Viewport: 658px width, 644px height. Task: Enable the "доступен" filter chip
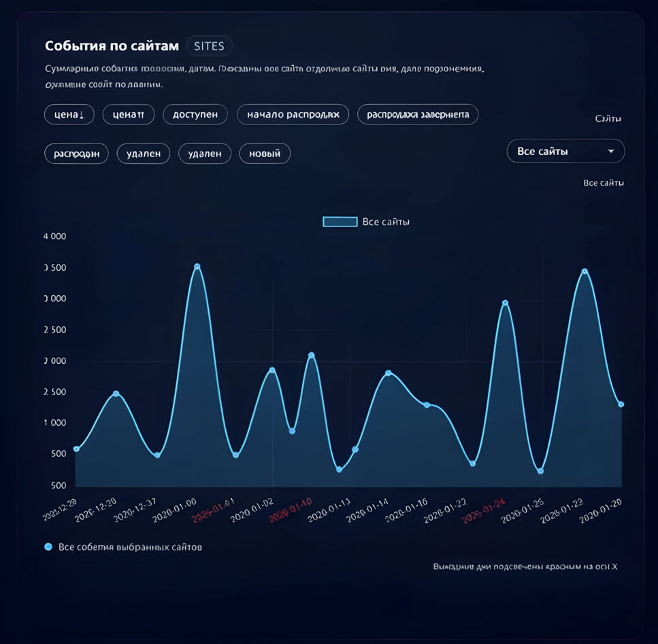pyautogui.click(x=195, y=114)
